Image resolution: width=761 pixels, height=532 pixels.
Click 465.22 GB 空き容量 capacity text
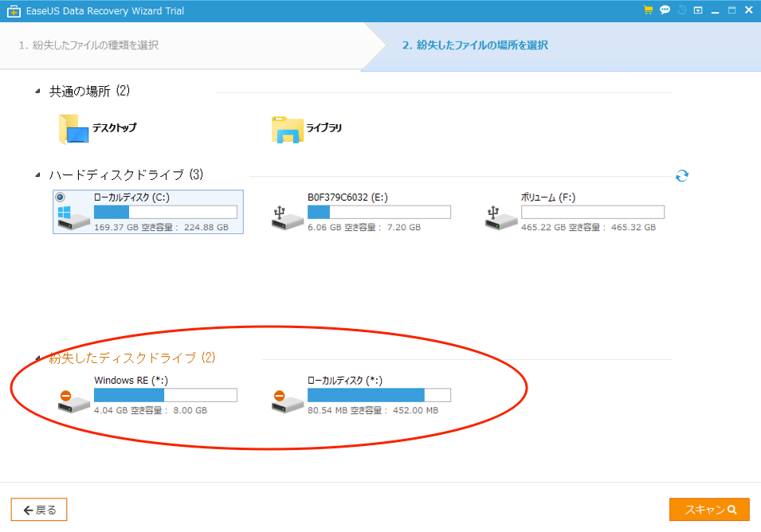(x=588, y=228)
